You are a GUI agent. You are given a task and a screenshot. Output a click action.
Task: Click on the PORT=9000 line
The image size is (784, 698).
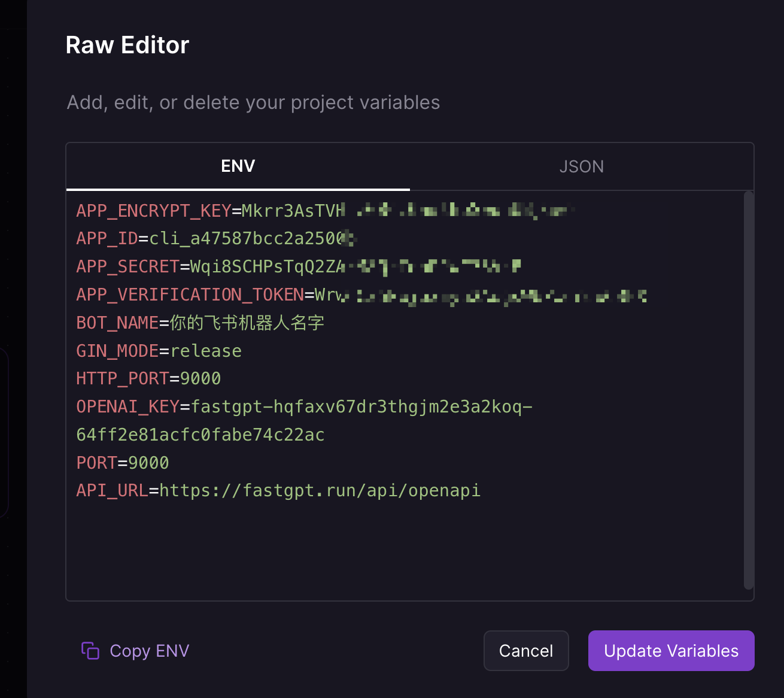[x=123, y=463]
